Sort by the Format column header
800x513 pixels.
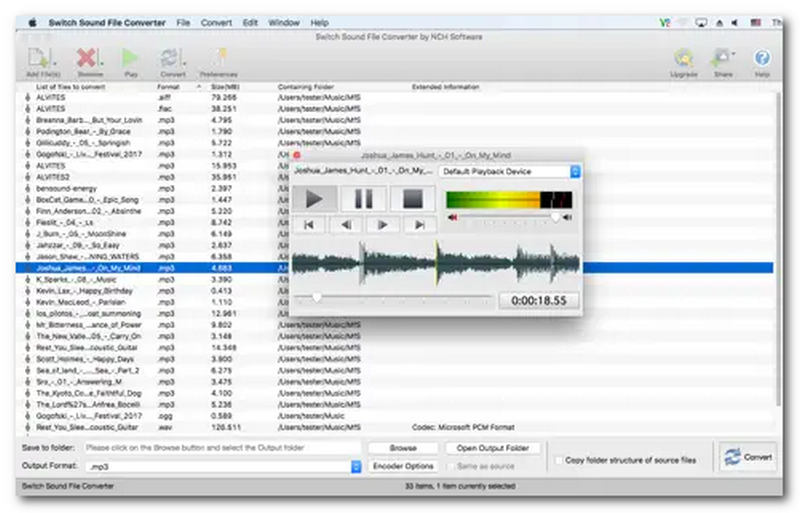168,87
